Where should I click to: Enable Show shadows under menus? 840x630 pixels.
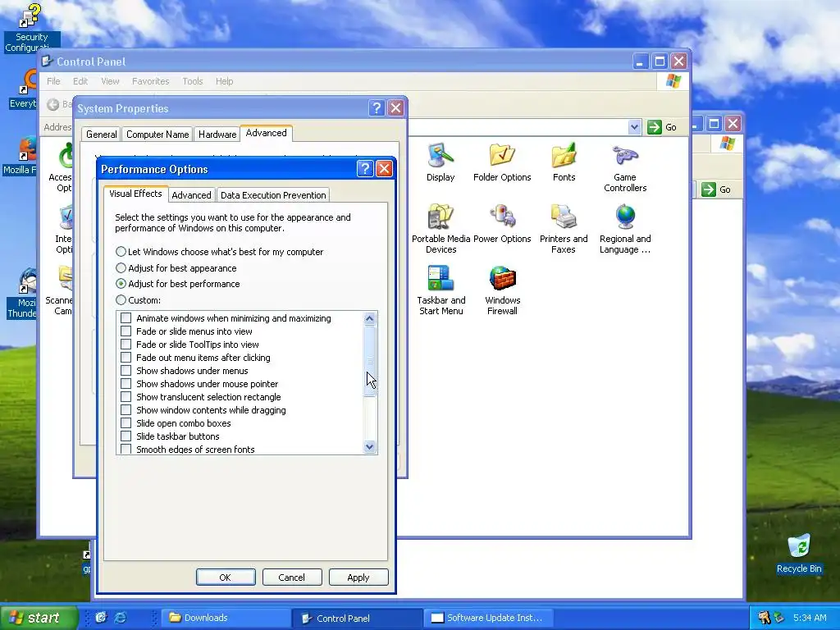click(126, 371)
